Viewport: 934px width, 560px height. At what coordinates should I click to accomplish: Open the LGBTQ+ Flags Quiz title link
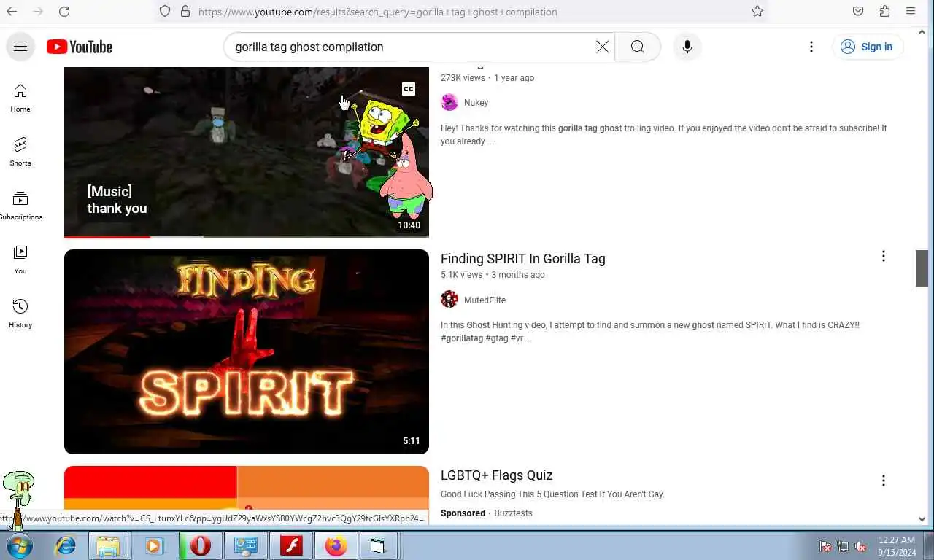496,475
